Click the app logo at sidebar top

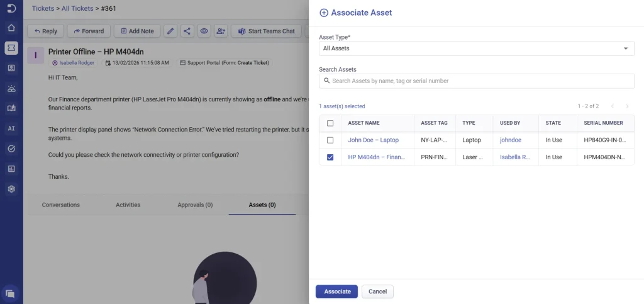click(x=11, y=8)
